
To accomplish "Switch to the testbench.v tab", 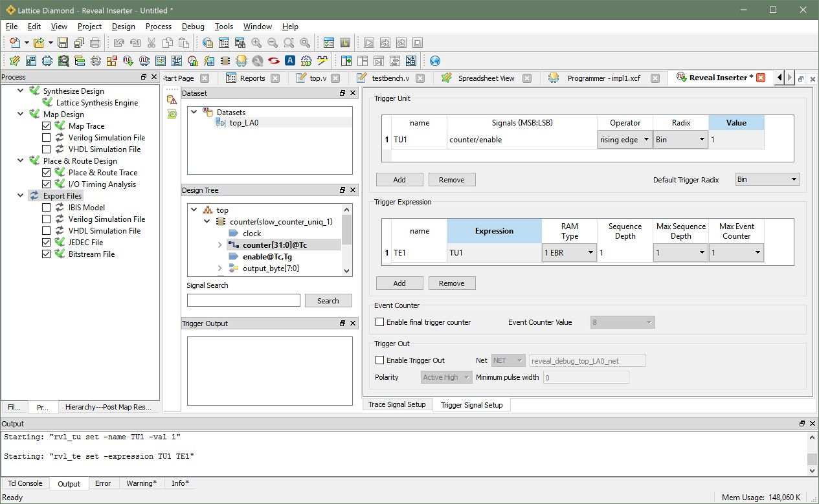I will tap(390, 78).
